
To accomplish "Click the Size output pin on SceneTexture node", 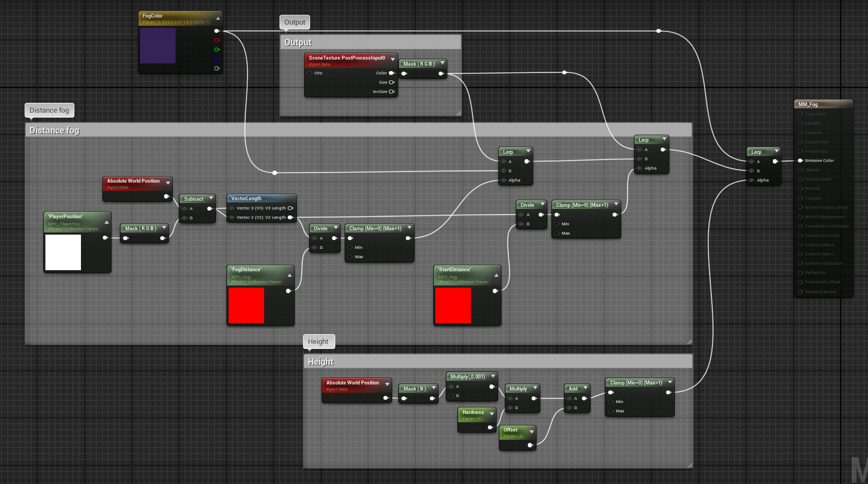I will pos(392,83).
